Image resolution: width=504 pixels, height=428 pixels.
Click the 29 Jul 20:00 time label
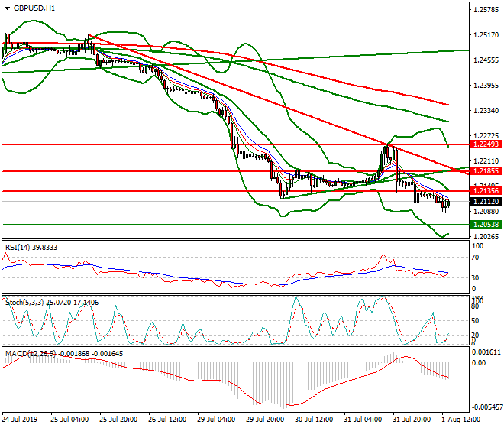pos(265,420)
